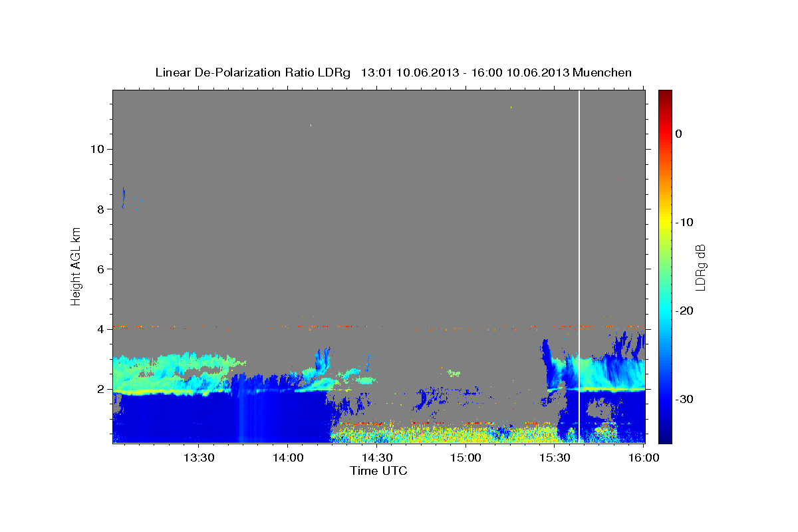Click the small blue echo near 8 km
The width and height of the screenshot is (798, 532).
coord(124,198)
